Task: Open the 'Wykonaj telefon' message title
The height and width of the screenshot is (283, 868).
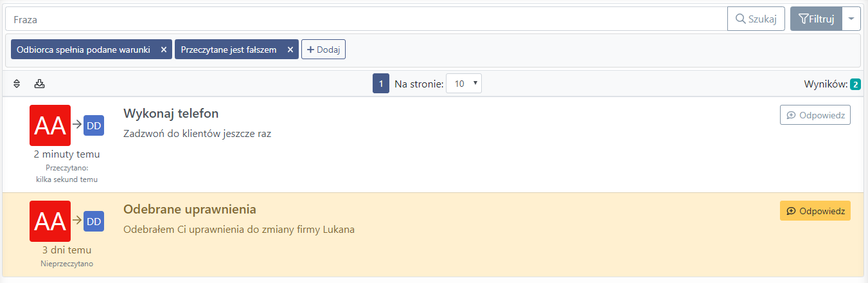Action: click(x=171, y=113)
